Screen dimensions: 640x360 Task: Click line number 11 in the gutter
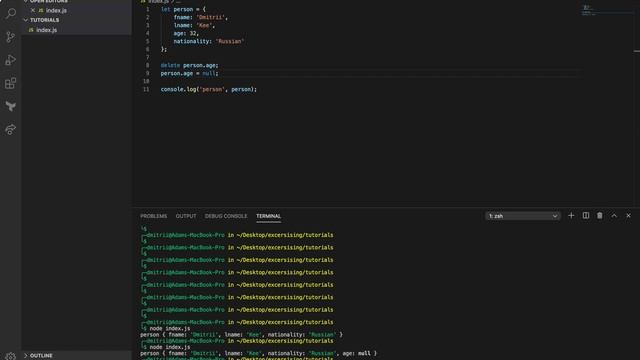(146, 89)
